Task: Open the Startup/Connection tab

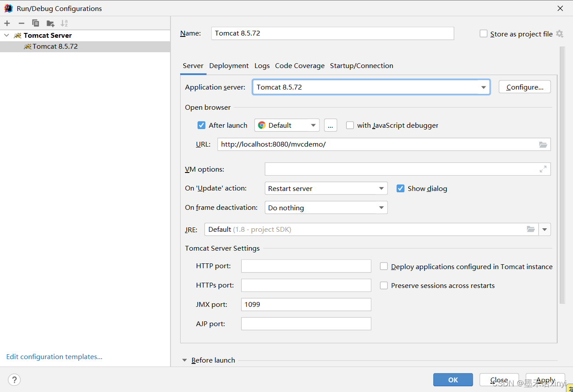Action: [362, 66]
